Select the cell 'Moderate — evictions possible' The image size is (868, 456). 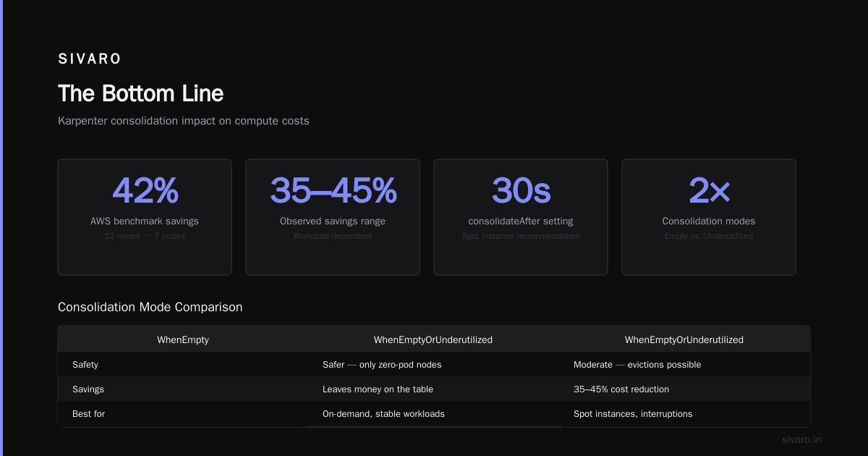click(637, 365)
